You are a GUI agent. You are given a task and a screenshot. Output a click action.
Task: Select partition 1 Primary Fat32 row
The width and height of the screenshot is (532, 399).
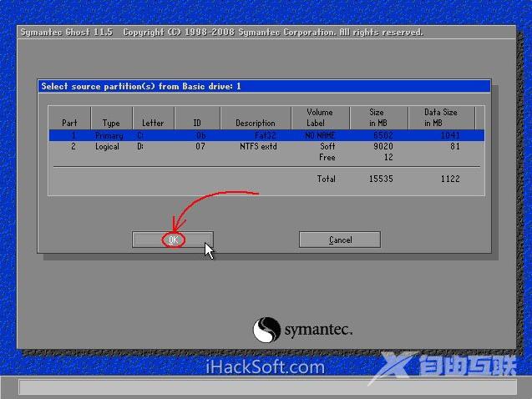(266, 135)
